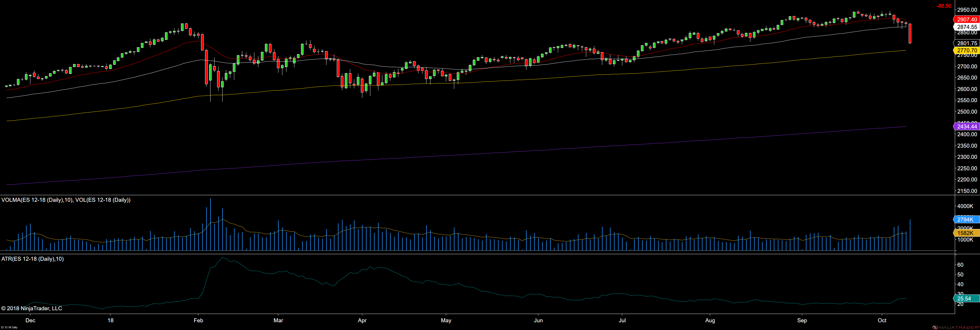The width and height of the screenshot is (980, 330).
Task: Select the 2650.00 price axis label
Action: point(967,78)
